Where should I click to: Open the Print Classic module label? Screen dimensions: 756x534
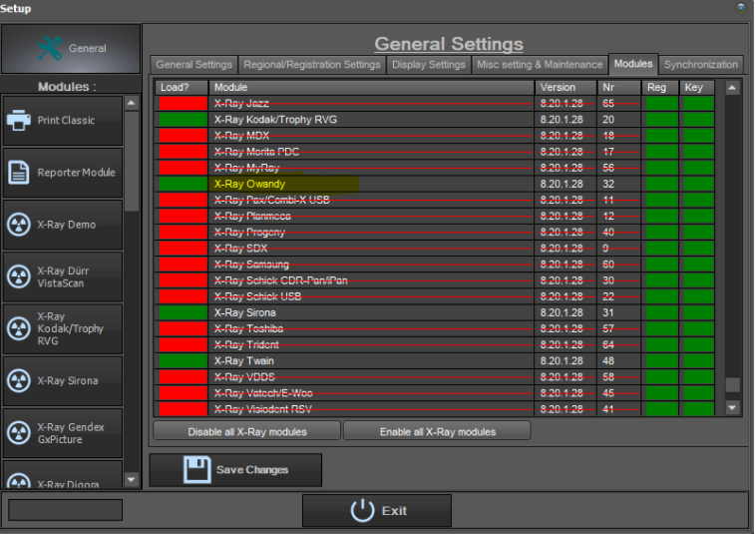point(66,120)
